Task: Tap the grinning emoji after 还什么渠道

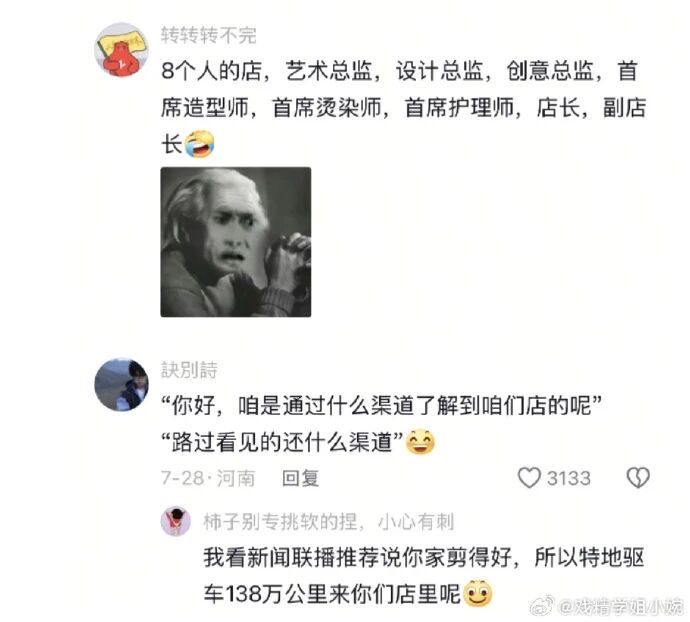Action: [420, 442]
